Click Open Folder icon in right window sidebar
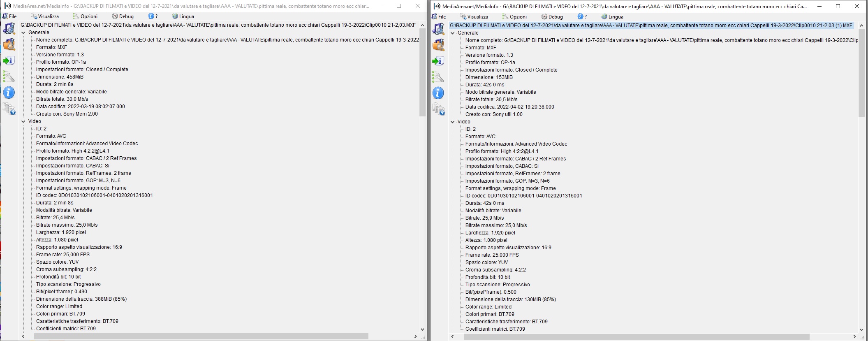This screenshot has width=868, height=341. click(x=438, y=45)
